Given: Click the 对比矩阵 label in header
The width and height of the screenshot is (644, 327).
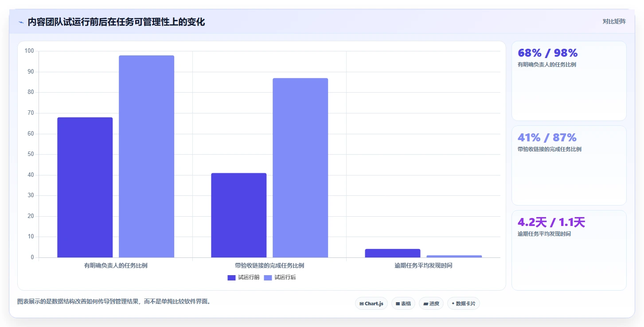Looking at the screenshot, I should pos(614,21).
